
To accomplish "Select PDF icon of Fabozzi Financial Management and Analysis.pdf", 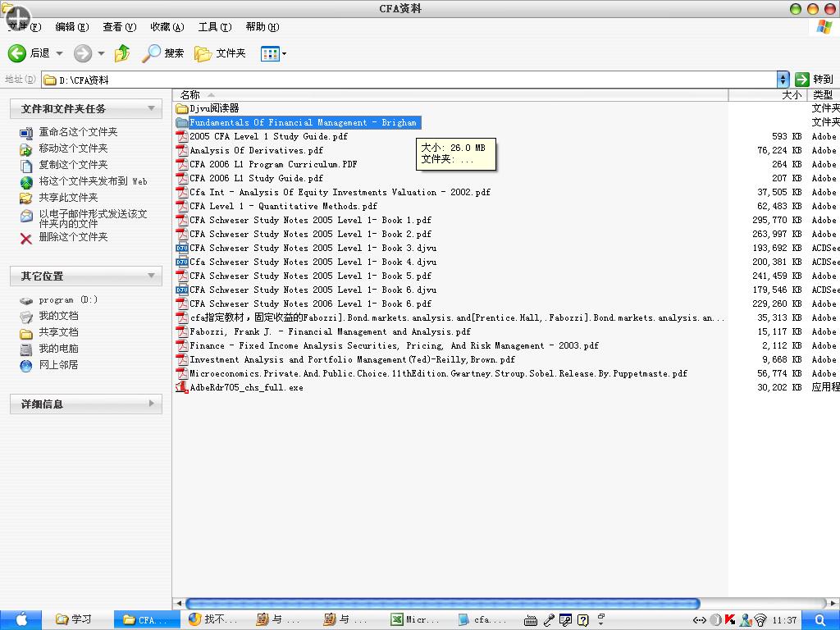I will (x=182, y=331).
